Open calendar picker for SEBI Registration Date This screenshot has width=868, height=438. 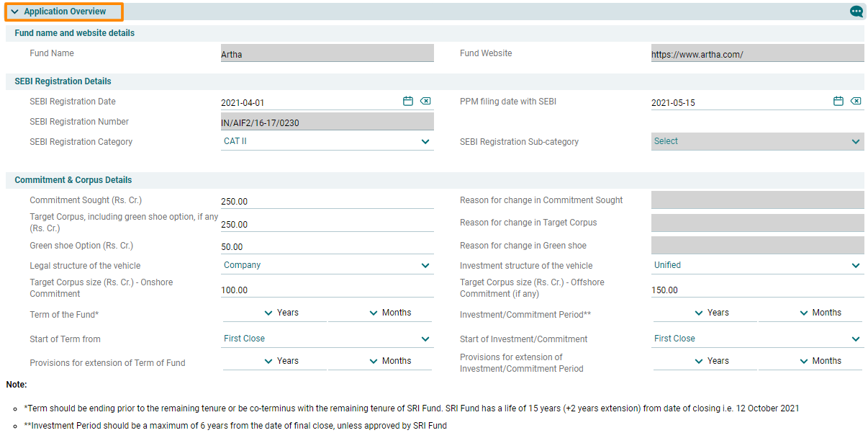pyautogui.click(x=408, y=102)
